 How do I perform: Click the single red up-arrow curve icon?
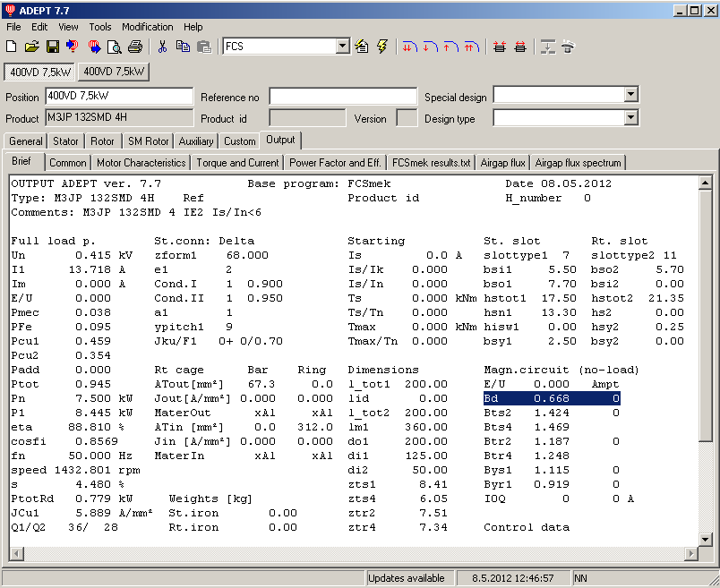click(x=451, y=47)
